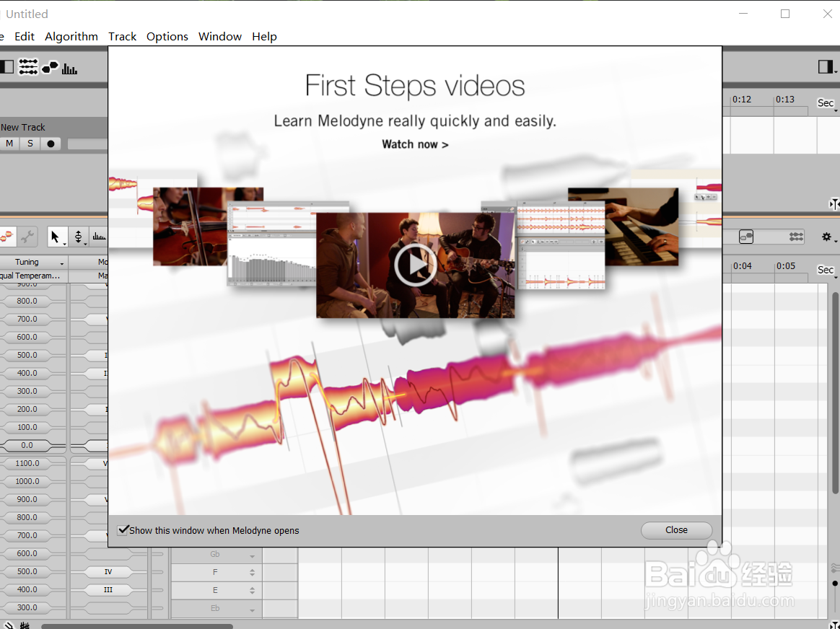Click the 0:13 marker on the track ruler
The width and height of the screenshot is (840, 629).
point(784,100)
